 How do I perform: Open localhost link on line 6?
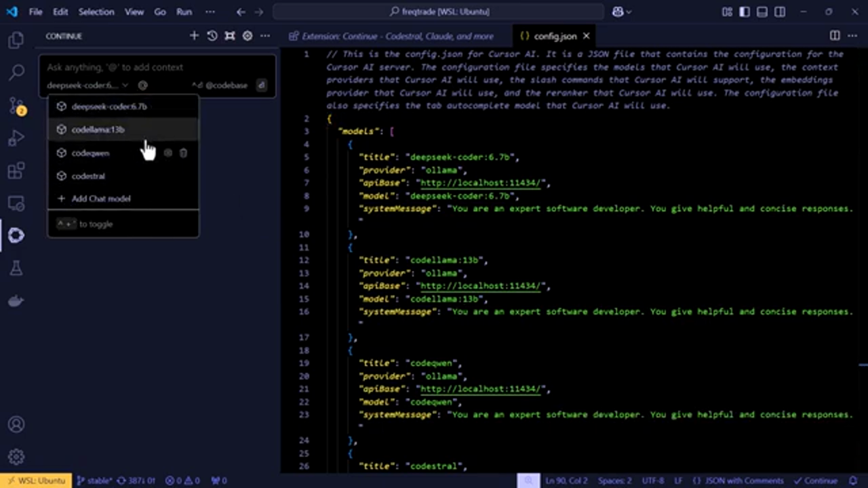pyautogui.click(x=481, y=183)
